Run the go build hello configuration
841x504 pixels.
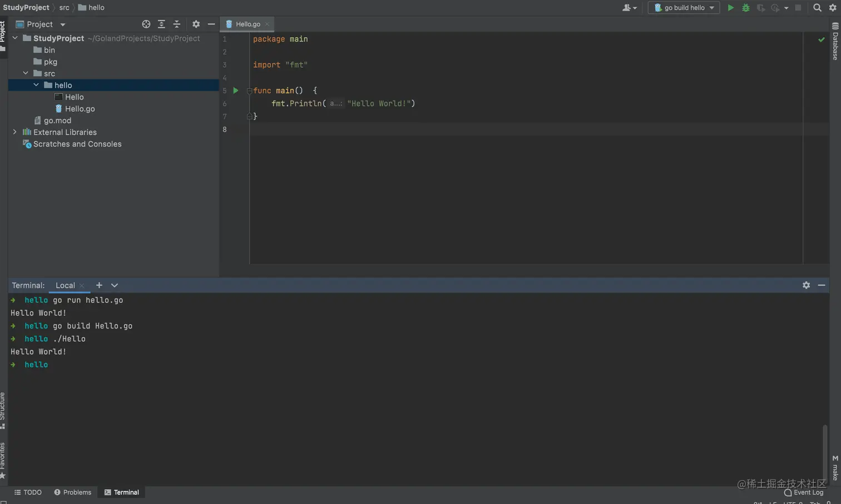pos(731,8)
